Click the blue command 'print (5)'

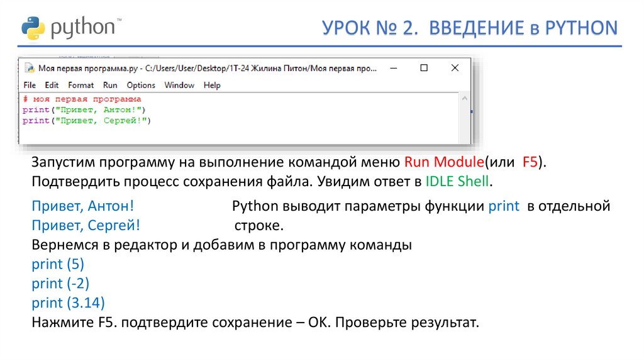(x=58, y=264)
